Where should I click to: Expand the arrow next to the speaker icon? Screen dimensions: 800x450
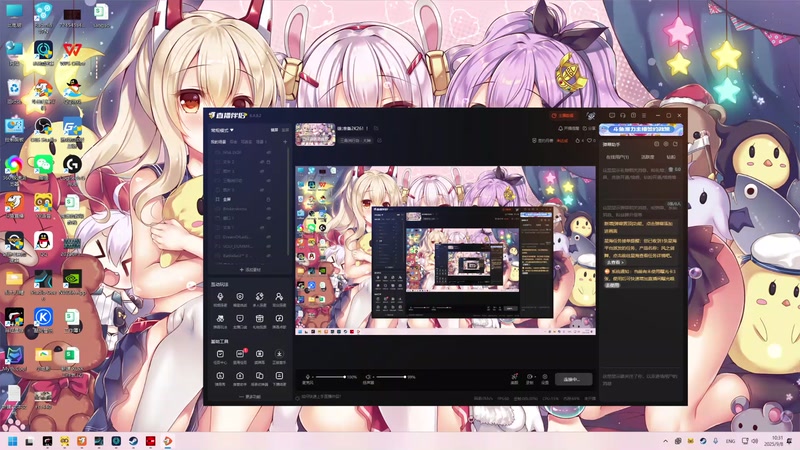[373, 377]
